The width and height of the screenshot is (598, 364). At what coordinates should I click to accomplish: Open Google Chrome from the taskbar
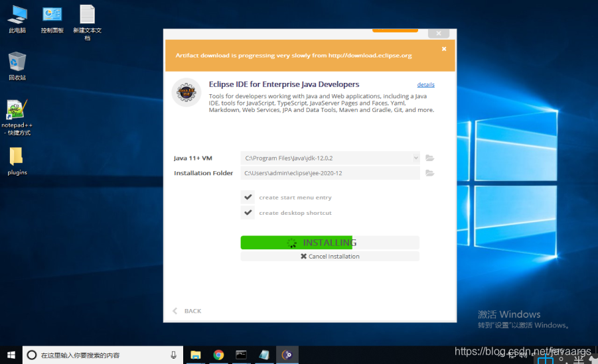click(218, 355)
